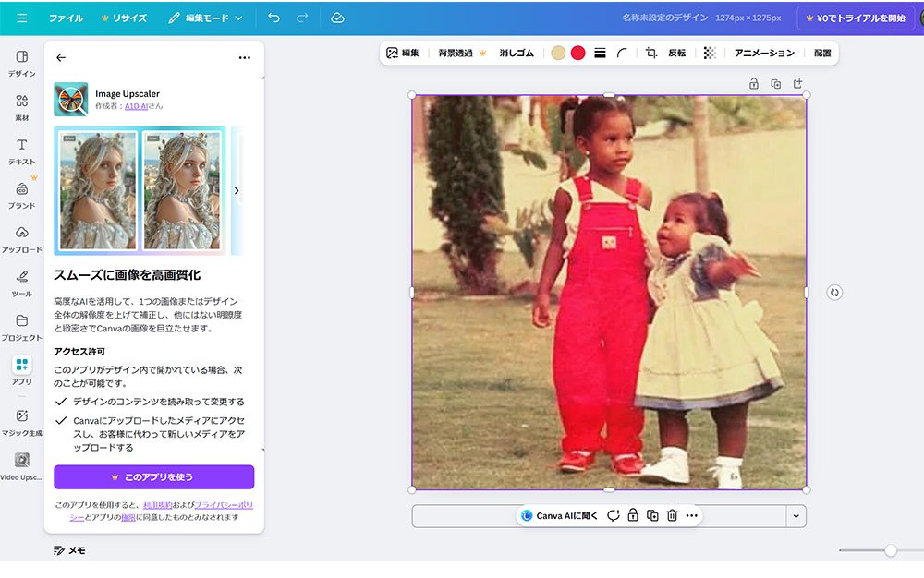Select the red color swatch in the toolbar
The image size is (924, 578).
577,53
